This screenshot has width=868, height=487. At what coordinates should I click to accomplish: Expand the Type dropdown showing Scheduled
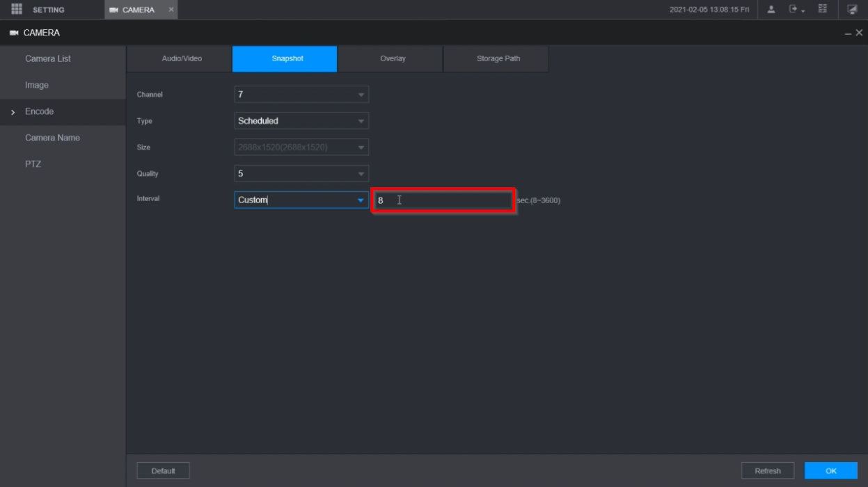[x=301, y=121]
